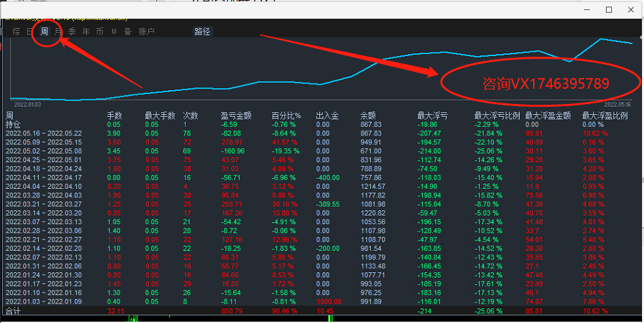Click the 合计 total row
644x323 pixels.
click(13, 311)
